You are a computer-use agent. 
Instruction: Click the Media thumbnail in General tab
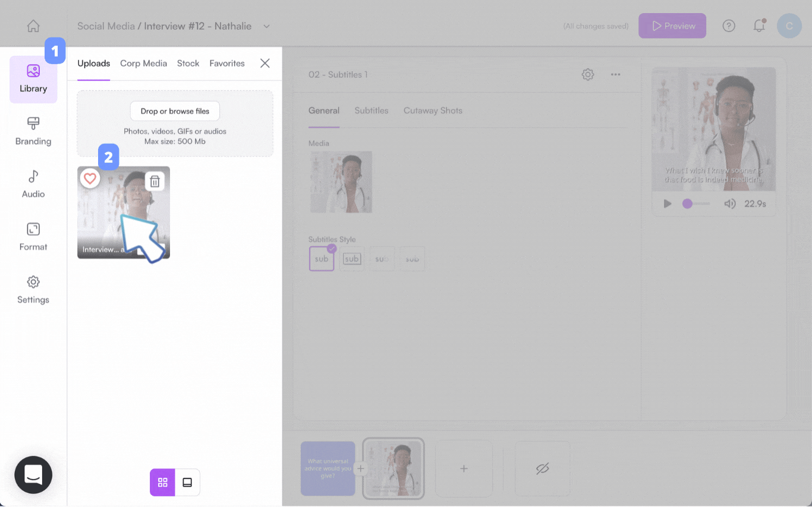point(341,182)
